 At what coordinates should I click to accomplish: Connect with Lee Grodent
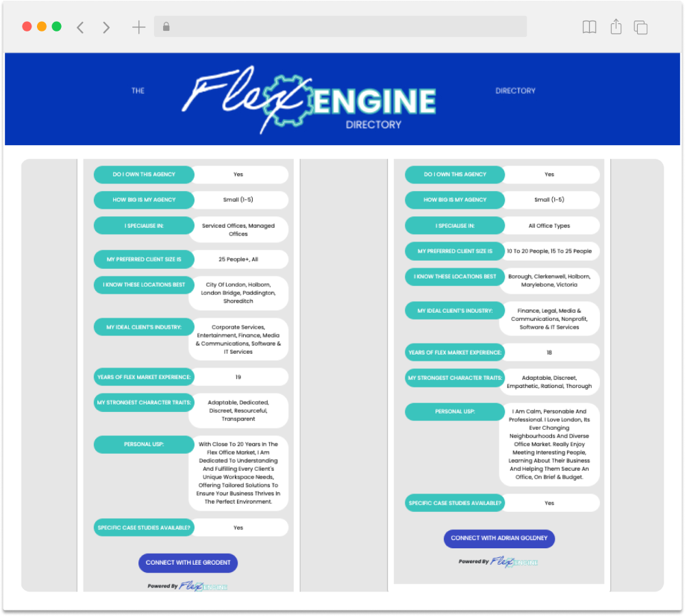(x=188, y=563)
